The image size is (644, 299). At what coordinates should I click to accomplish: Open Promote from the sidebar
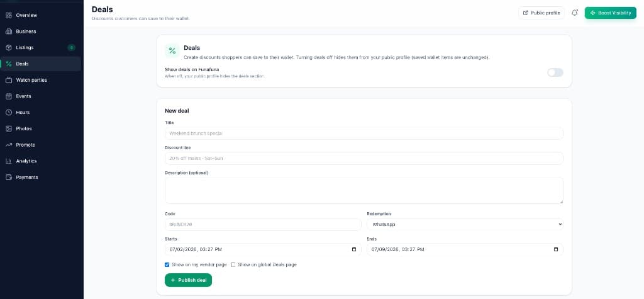41,145
